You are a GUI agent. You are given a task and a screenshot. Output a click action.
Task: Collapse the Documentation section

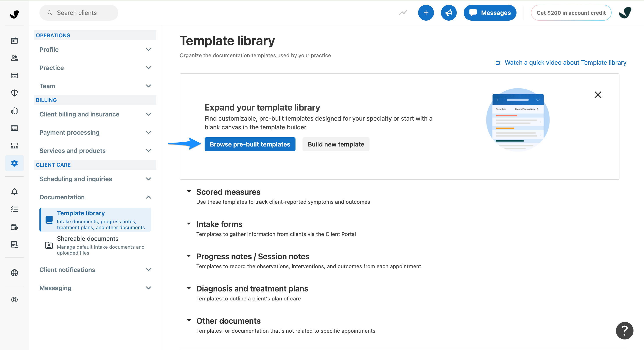coord(95,197)
